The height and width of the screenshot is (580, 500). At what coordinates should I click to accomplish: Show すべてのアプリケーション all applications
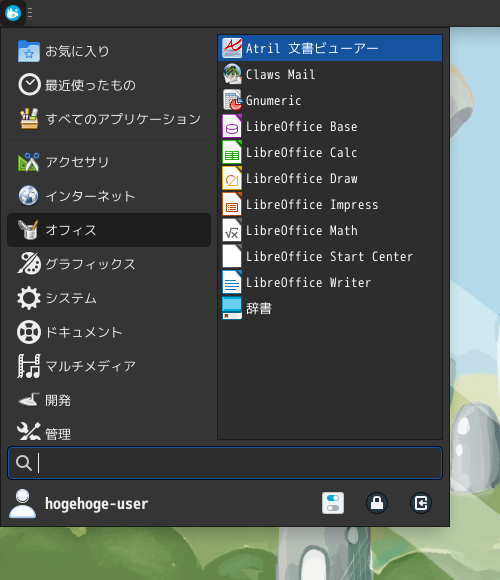[109, 119]
